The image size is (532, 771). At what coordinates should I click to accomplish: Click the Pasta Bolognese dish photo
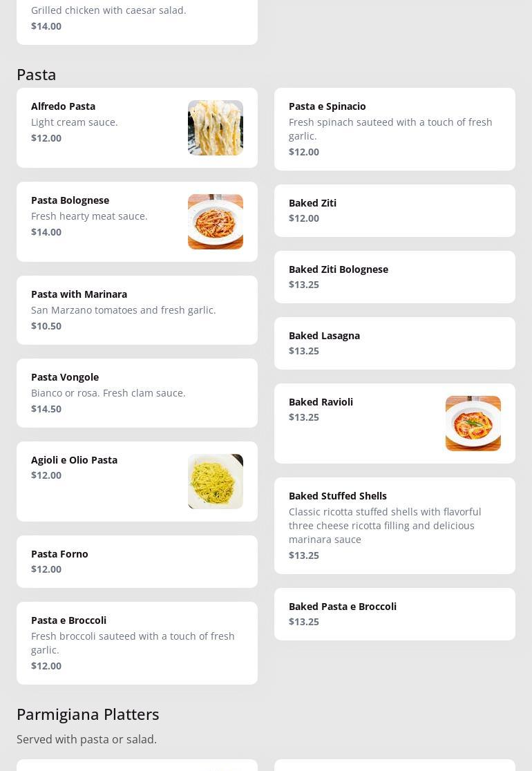click(x=215, y=222)
